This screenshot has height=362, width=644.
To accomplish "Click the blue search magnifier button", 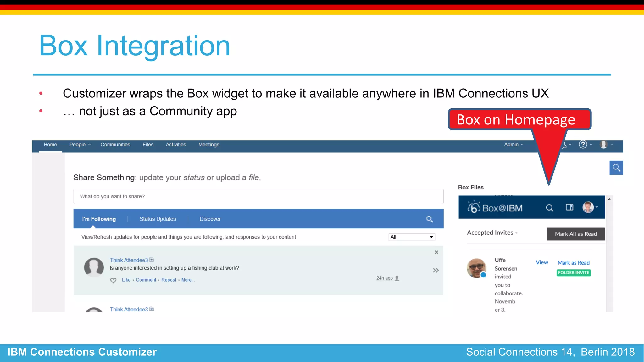I will click(x=616, y=167).
